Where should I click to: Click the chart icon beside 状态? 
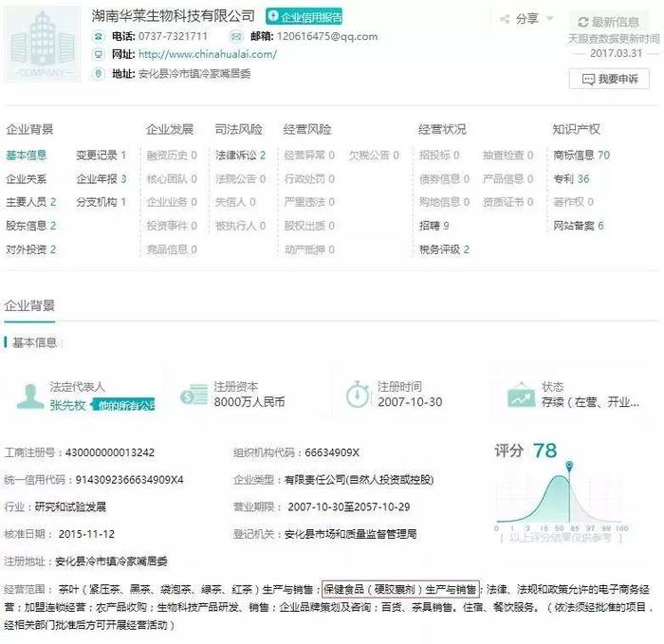(522, 396)
